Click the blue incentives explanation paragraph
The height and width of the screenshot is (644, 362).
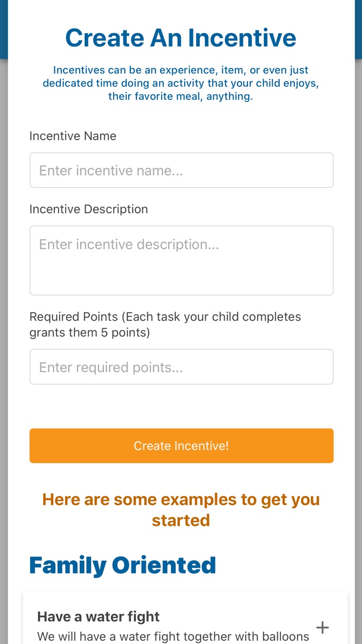point(180,83)
